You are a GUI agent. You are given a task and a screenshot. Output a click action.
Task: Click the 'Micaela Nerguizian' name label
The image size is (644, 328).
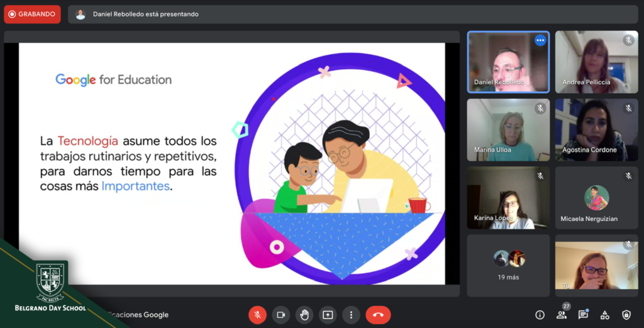click(589, 218)
